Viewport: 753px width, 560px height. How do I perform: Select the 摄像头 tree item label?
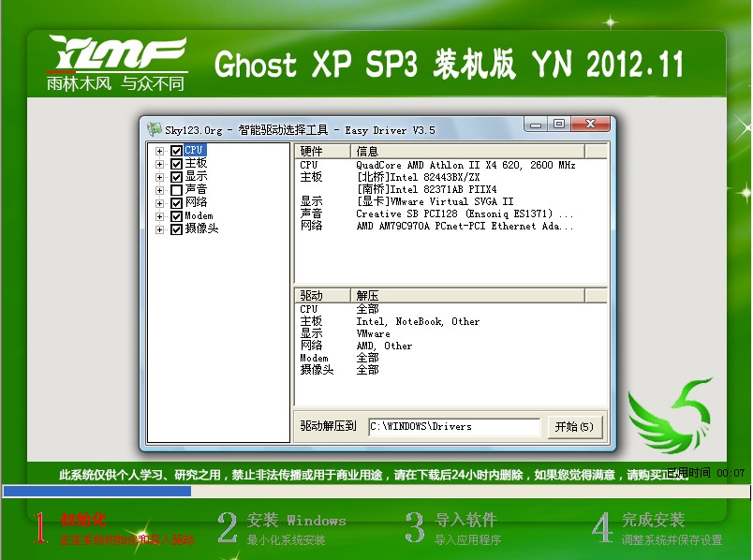pos(201,228)
